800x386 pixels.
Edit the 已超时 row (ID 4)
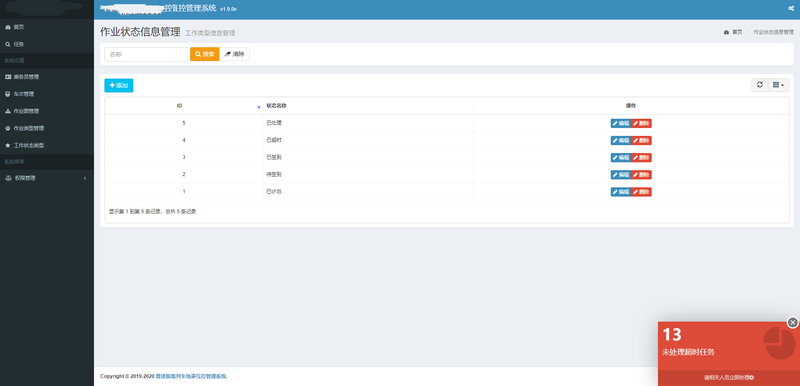point(621,140)
